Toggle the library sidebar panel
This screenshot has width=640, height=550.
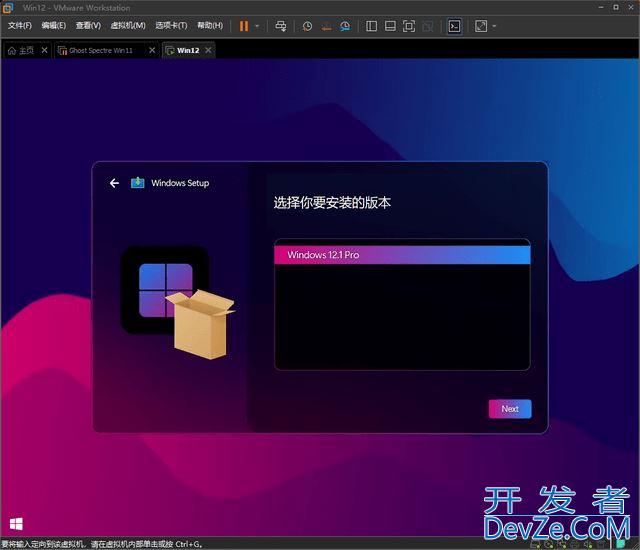[371, 26]
